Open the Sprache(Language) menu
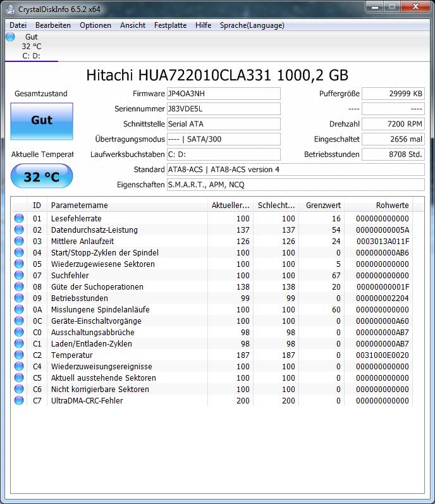 tap(252, 25)
